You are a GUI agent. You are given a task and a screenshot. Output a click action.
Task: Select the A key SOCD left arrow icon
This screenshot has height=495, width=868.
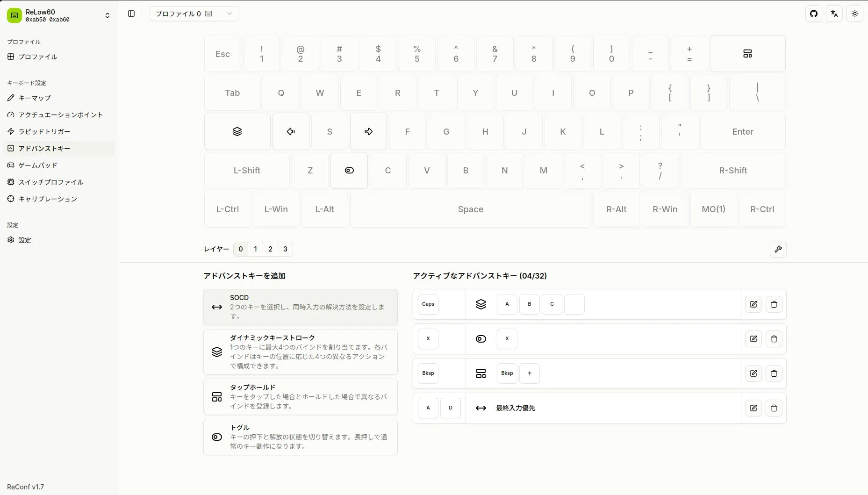pos(291,131)
